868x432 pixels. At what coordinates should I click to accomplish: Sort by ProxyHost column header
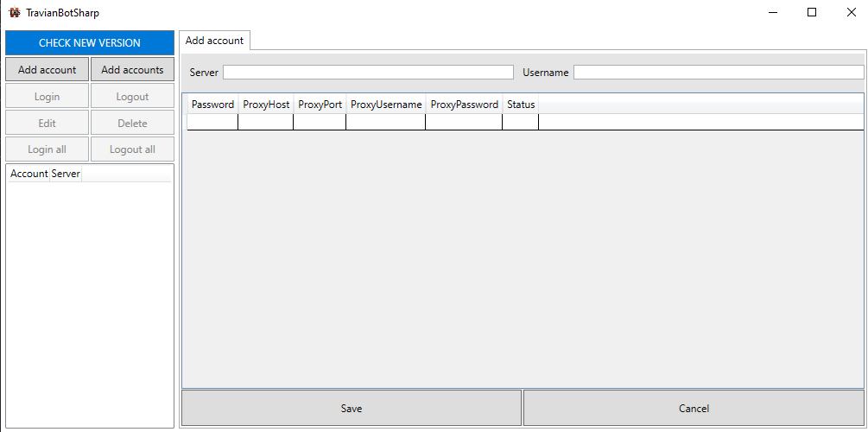[266, 105]
